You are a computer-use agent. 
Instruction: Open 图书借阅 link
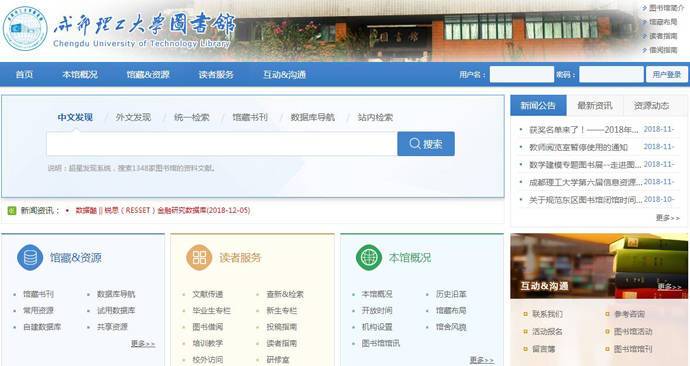(208, 327)
